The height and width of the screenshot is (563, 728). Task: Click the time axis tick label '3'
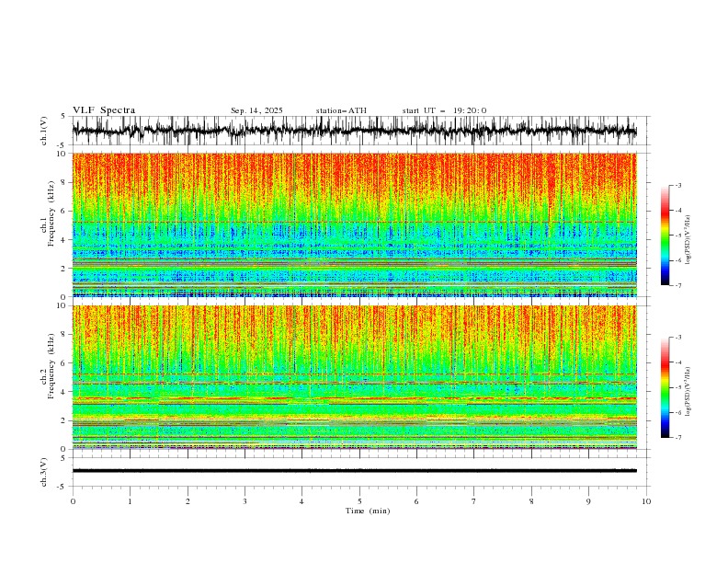tap(245, 501)
